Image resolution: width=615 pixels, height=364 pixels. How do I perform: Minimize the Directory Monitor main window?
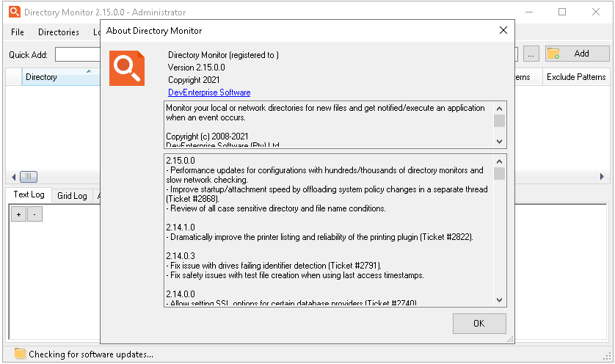click(x=529, y=12)
